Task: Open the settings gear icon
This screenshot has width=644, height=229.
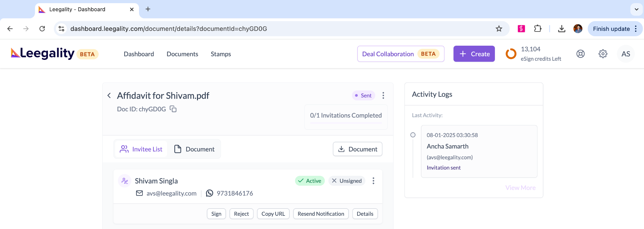Action: point(603,54)
